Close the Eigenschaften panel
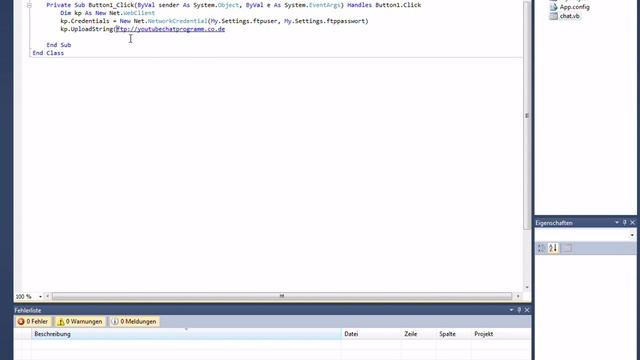Image resolution: width=640 pixels, height=360 pixels. [632, 222]
